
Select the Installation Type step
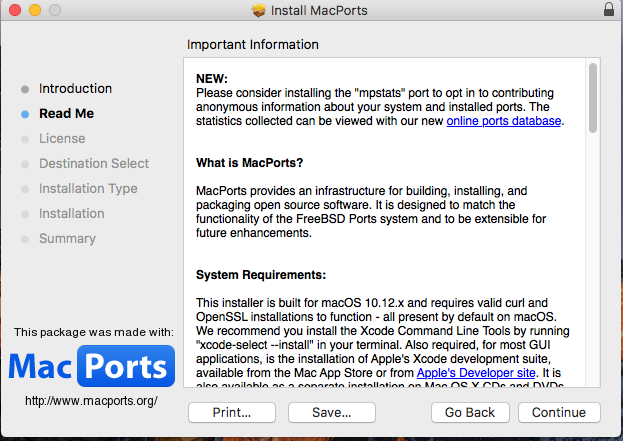88,189
